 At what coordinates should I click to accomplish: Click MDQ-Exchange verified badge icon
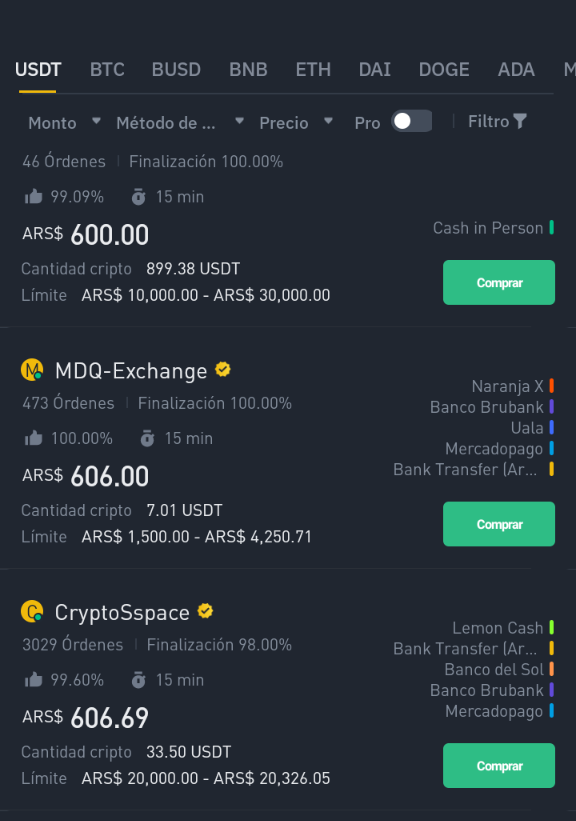click(223, 370)
